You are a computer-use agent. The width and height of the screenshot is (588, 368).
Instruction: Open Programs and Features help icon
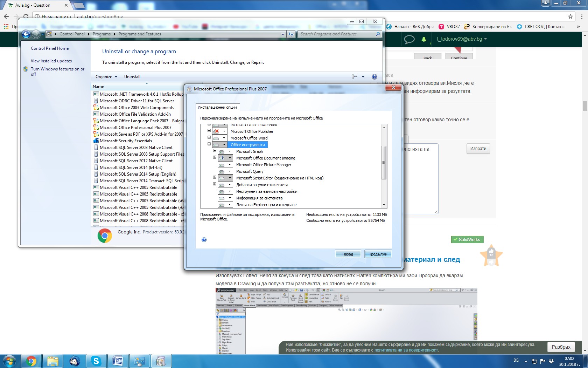(x=374, y=77)
